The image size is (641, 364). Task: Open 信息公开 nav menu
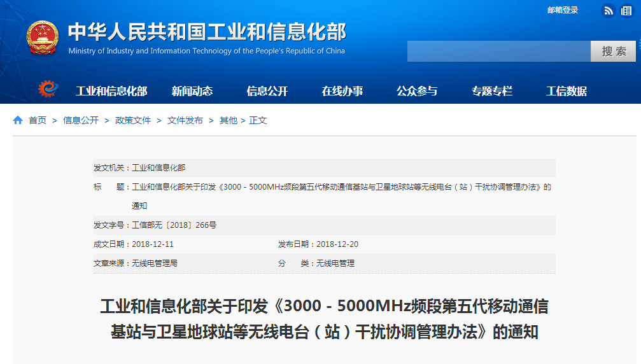[x=267, y=91]
